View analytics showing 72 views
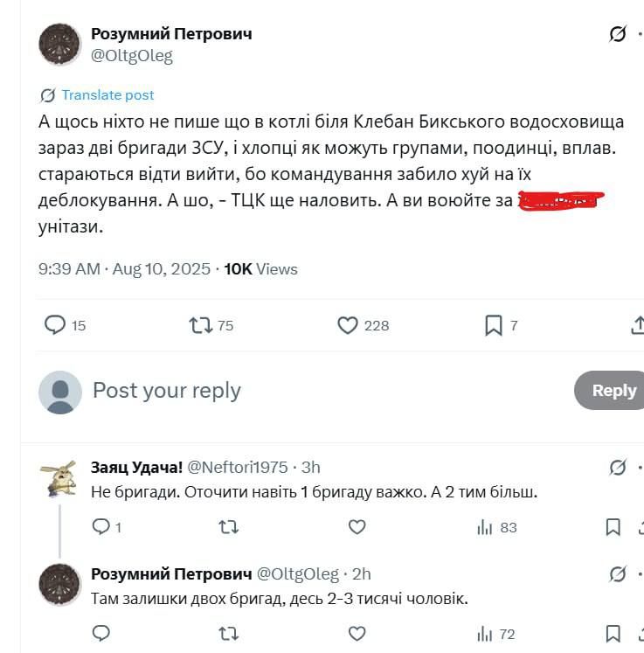 coord(496,634)
